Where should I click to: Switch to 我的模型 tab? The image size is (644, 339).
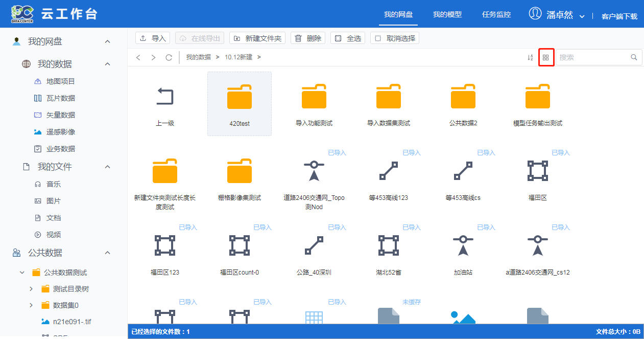447,14
